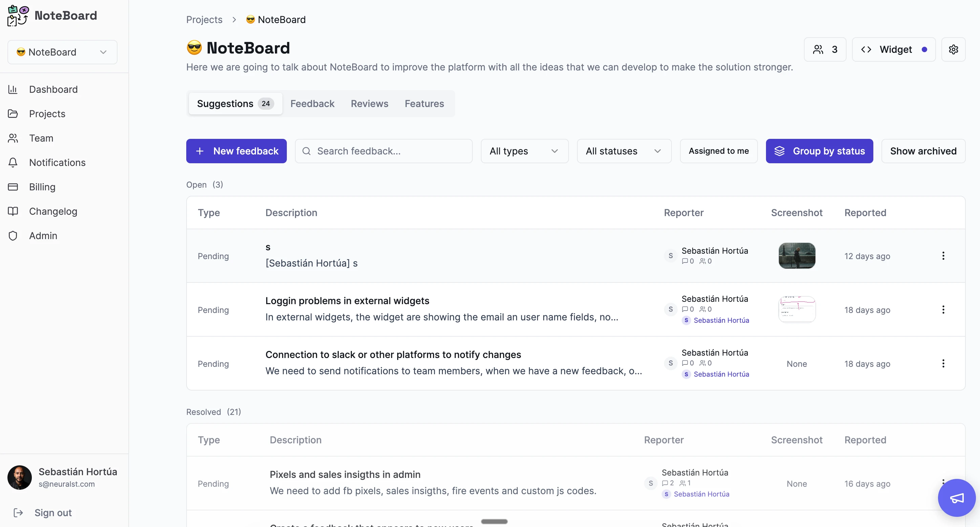Switch to the Feedback tab
Image resolution: width=980 pixels, height=527 pixels.
click(x=312, y=104)
